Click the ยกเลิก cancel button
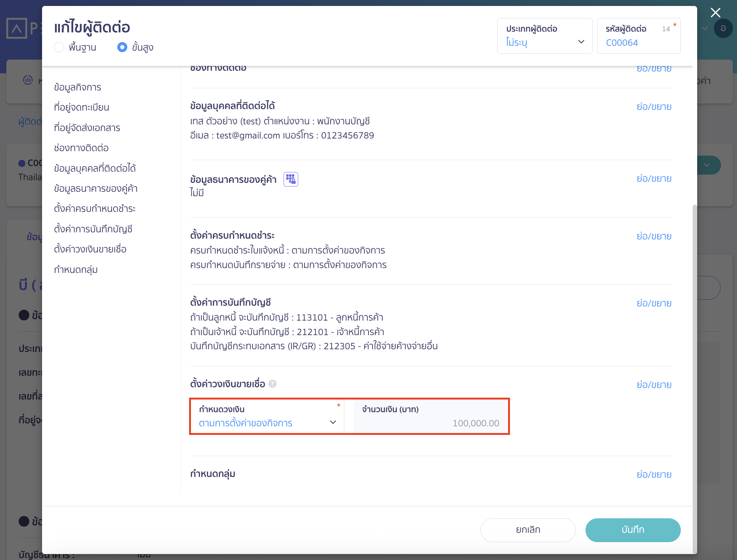The width and height of the screenshot is (737, 560). (x=527, y=530)
